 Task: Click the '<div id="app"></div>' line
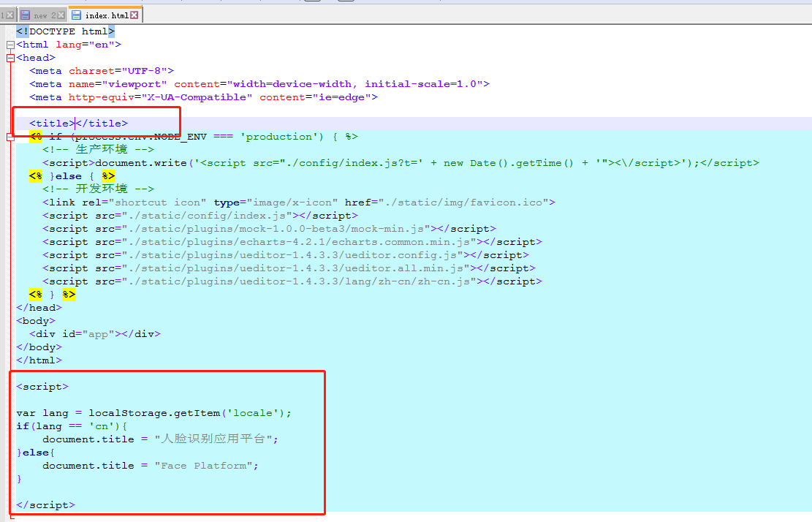pyautogui.click(x=95, y=334)
